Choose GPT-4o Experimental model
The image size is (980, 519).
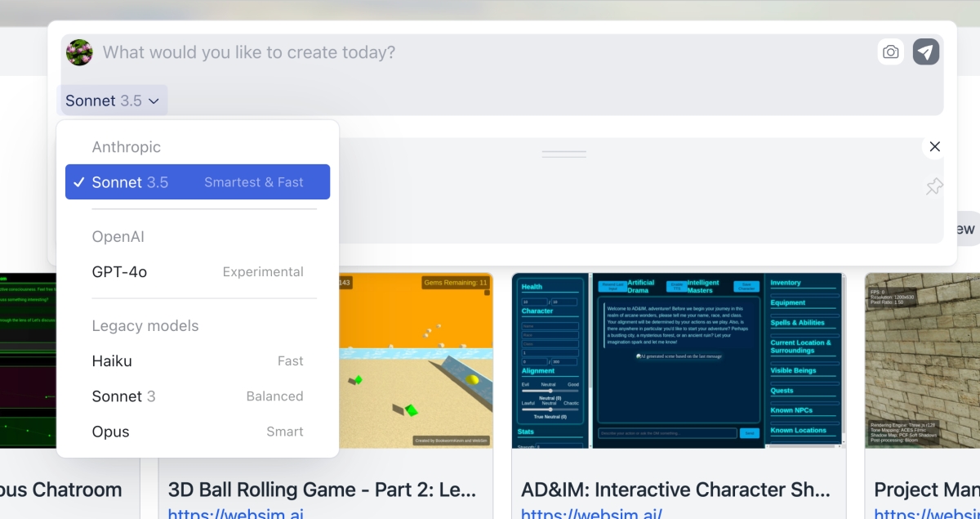[198, 271]
